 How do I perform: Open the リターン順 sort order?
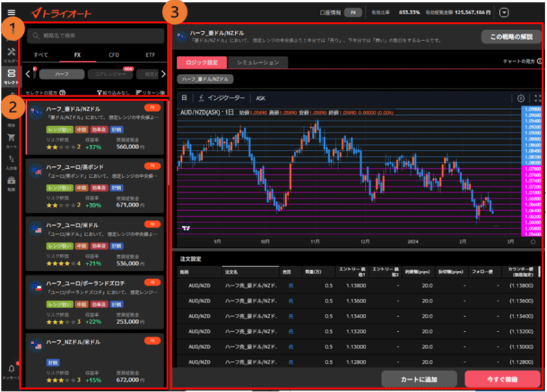pos(150,93)
